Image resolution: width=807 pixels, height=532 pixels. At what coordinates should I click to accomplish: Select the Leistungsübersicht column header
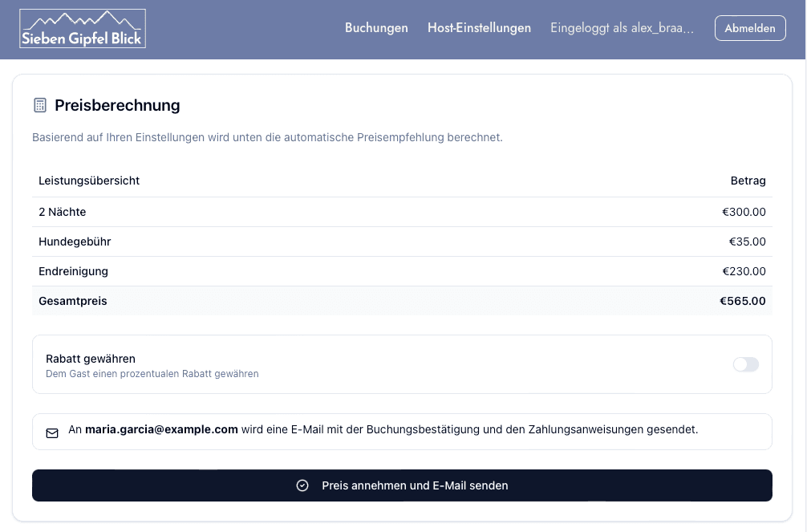point(89,181)
